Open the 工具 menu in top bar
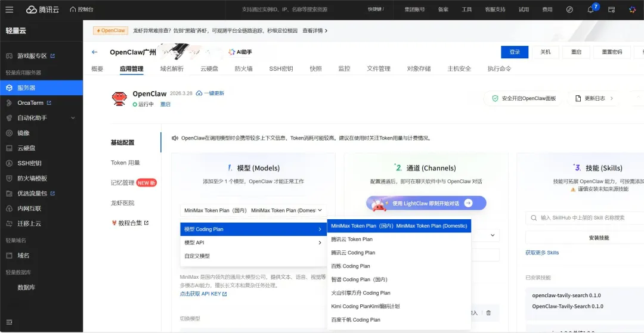This screenshot has width=644, height=333. coord(466,10)
